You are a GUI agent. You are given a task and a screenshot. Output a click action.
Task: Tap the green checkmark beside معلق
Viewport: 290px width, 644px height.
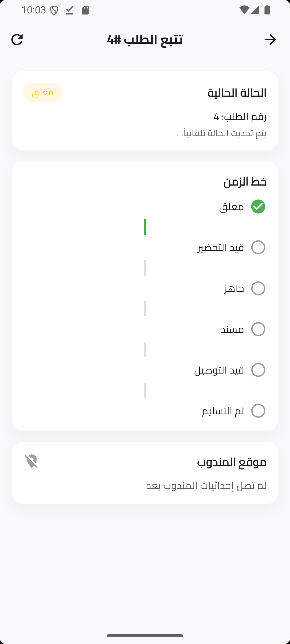click(258, 207)
